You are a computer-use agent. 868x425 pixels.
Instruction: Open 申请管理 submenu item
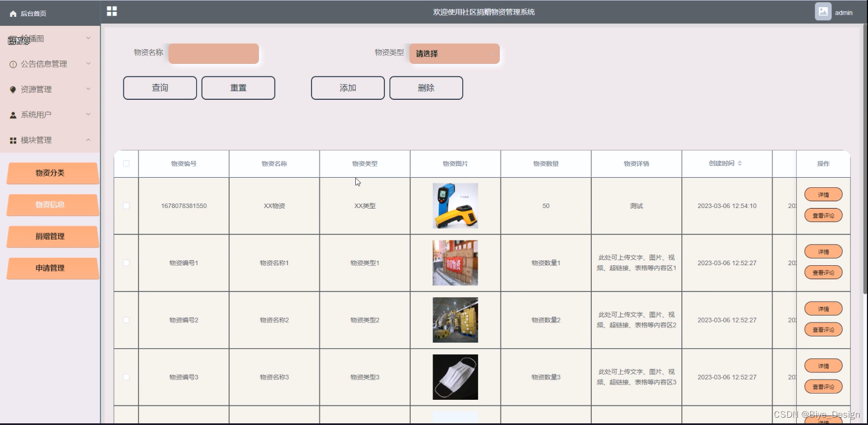[52, 268]
